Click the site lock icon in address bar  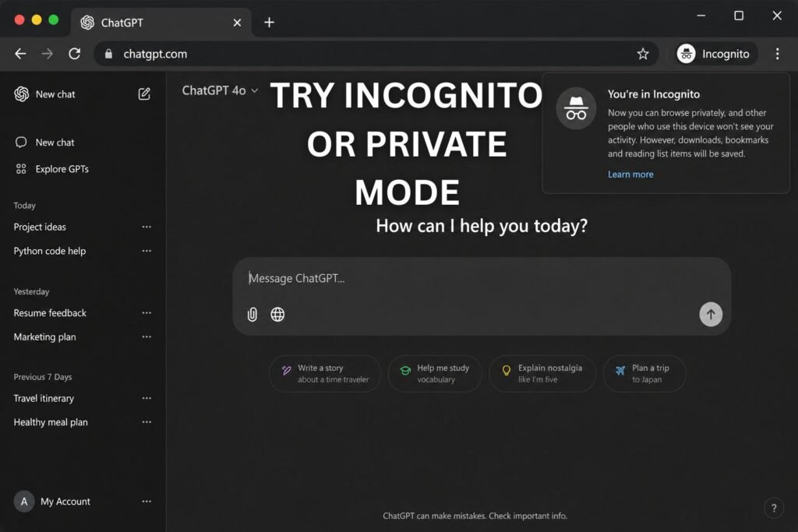108,54
